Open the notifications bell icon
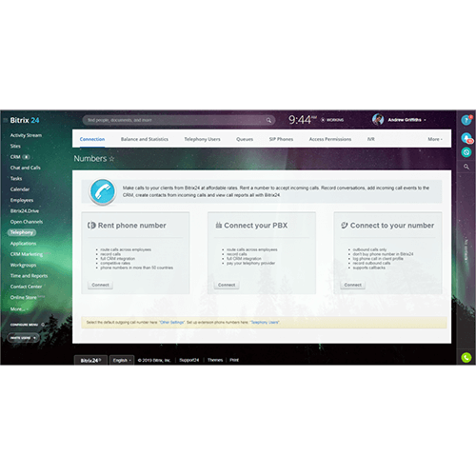 coord(466,138)
